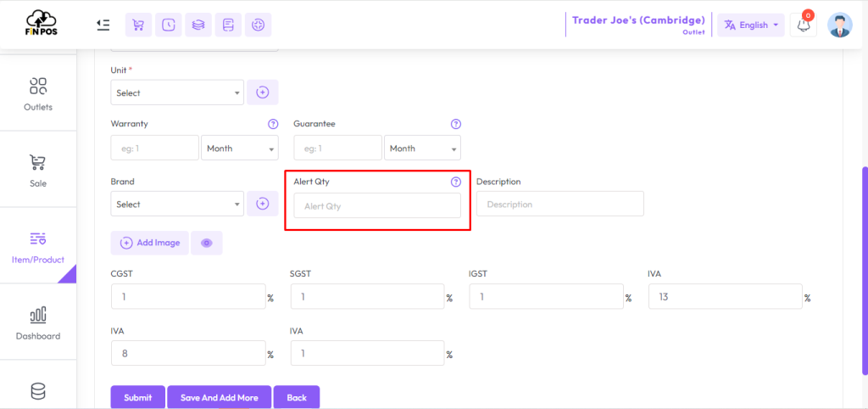Add a new brand with plus icon
The width and height of the screenshot is (868, 409).
click(x=263, y=204)
